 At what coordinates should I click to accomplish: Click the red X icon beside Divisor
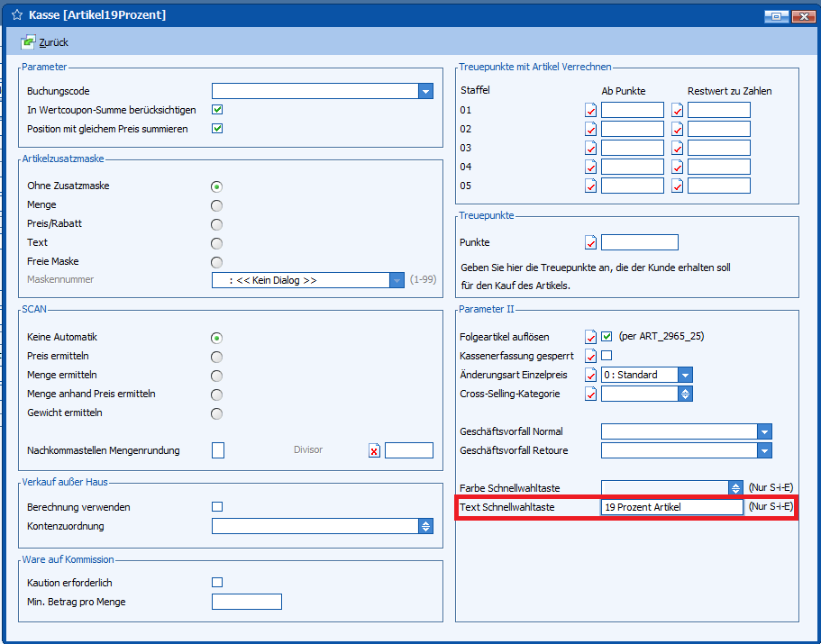click(375, 450)
